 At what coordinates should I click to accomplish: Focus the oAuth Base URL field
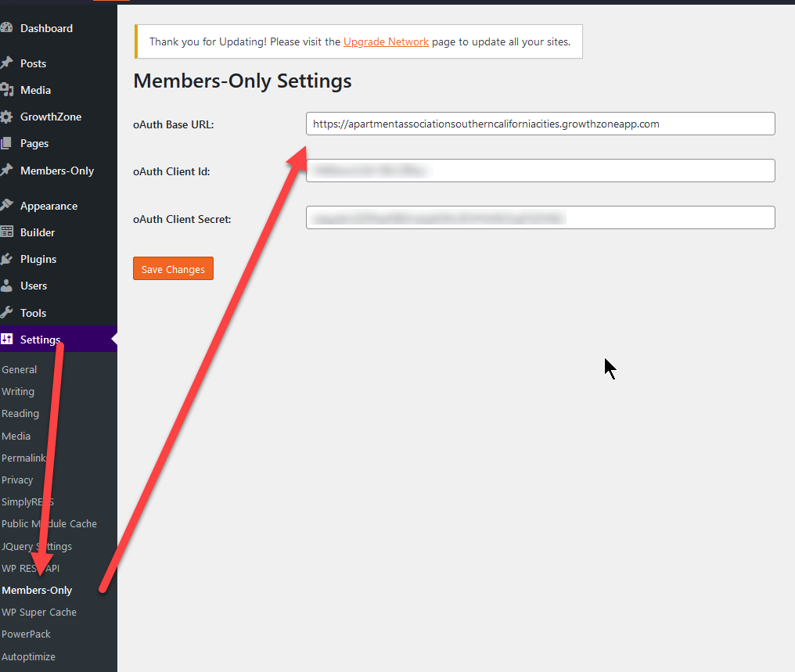540,124
